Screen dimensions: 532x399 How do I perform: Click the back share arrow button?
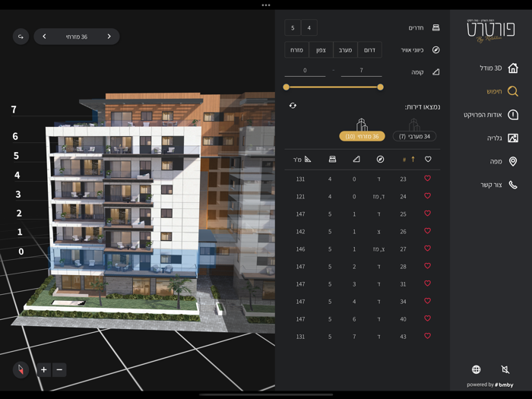(21, 36)
